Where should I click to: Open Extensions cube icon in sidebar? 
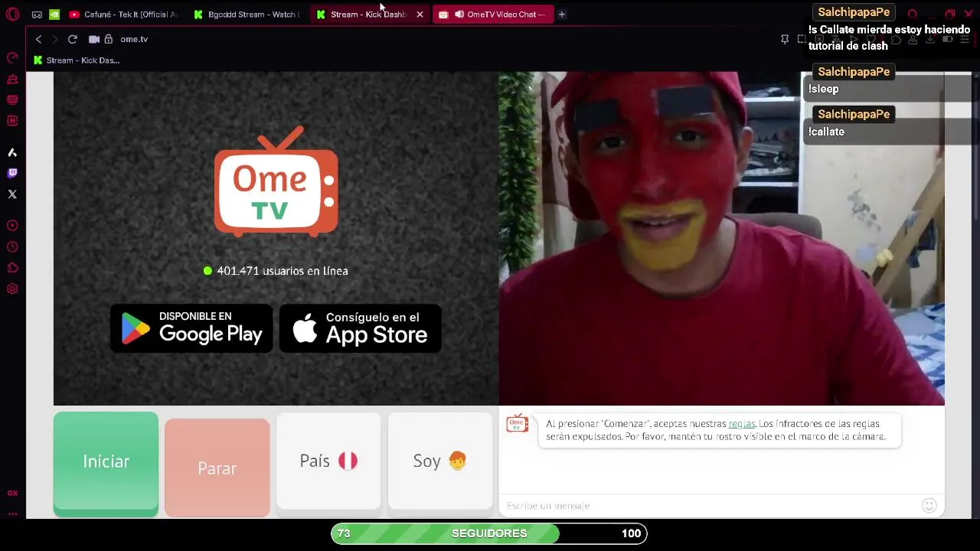(x=12, y=268)
